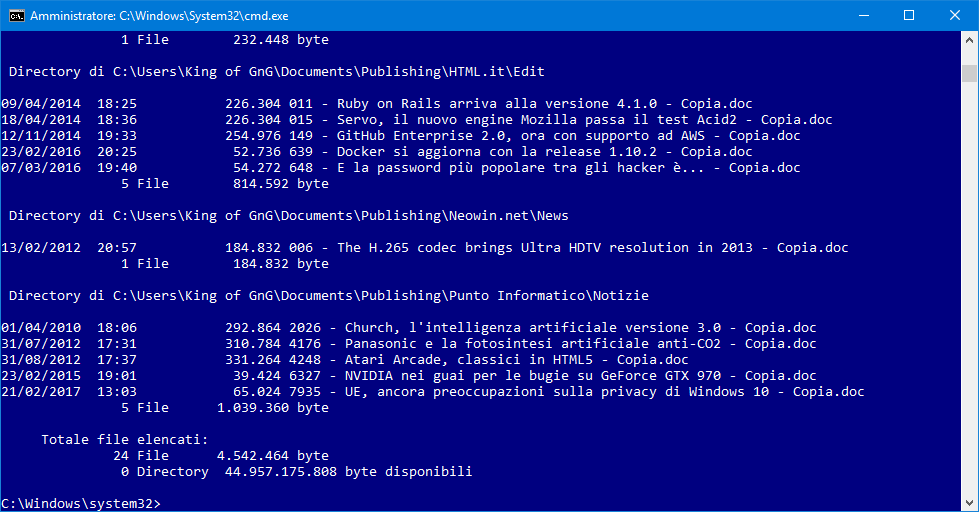The width and height of the screenshot is (979, 512).
Task: Open the cmd.exe system menu icon
Action: [15, 16]
